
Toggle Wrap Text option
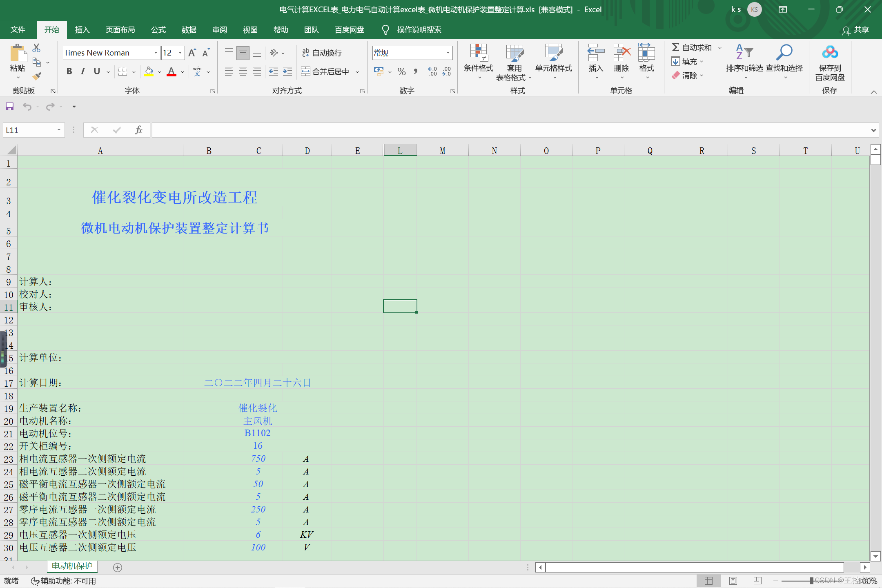(x=322, y=53)
